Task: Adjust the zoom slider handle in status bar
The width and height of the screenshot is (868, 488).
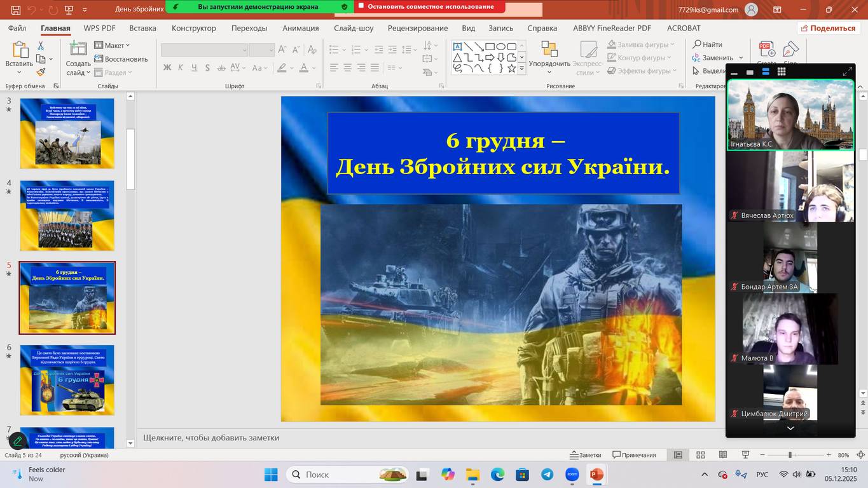Action: coord(790,455)
